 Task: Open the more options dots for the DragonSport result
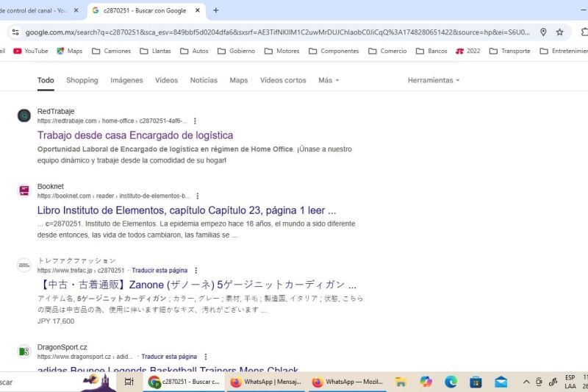coord(206,357)
